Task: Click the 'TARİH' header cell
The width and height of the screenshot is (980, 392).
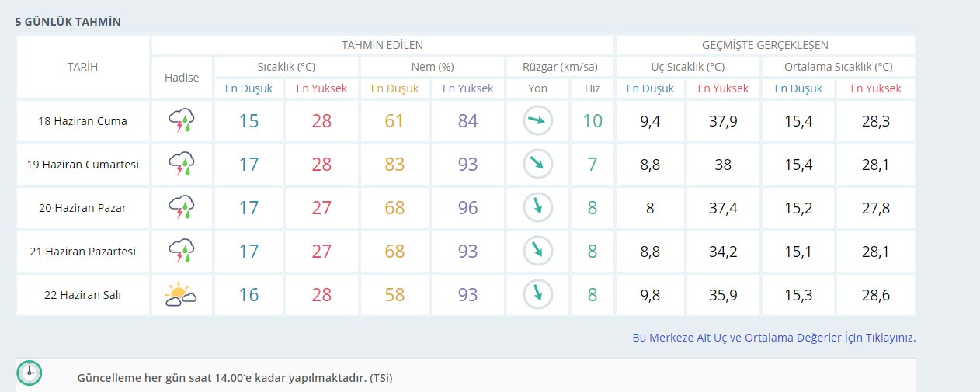Action: [82, 67]
